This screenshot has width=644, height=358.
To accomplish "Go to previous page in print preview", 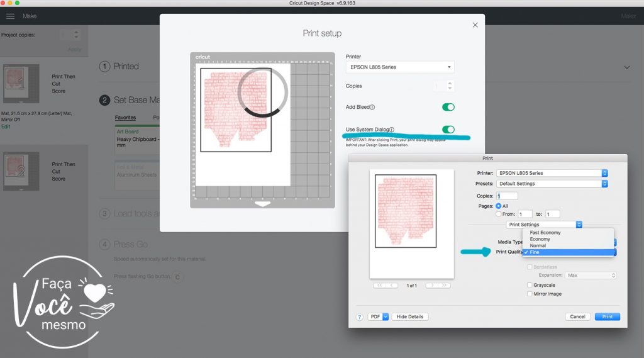I will pyautogui.click(x=392, y=285).
